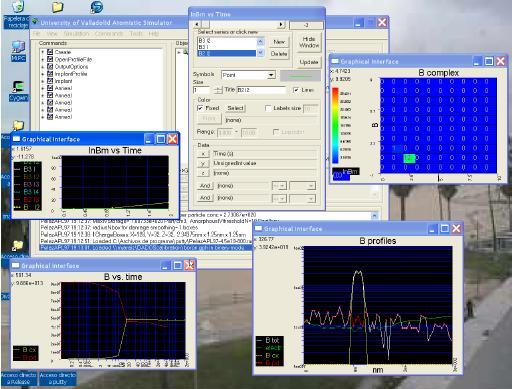Click the Size spinner stepper
The image size is (512, 389).
[x=218, y=90]
